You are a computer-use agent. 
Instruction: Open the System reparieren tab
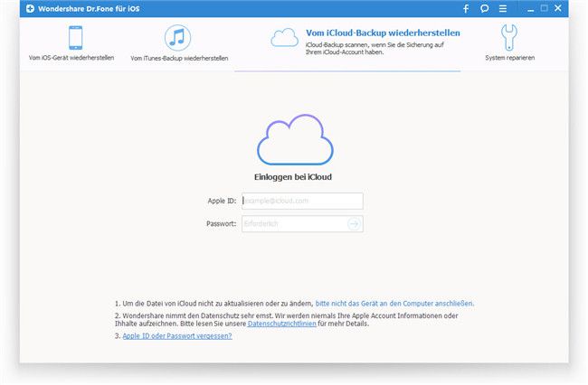[x=510, y=58]
